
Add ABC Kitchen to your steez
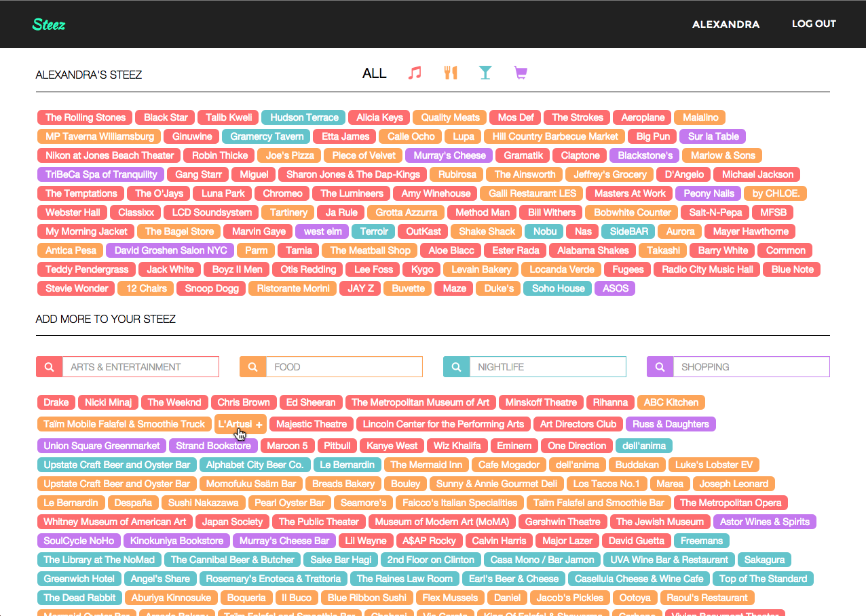point(671,402)
